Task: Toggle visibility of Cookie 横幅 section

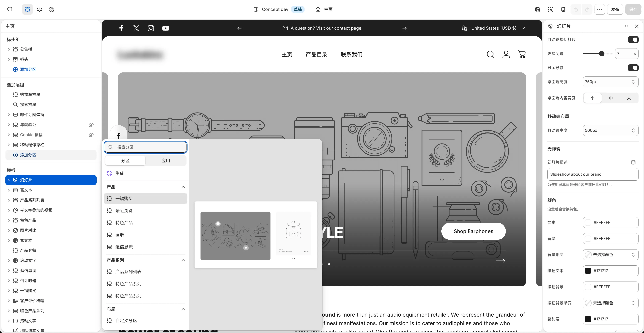Action: pyautogui.click(x=91, y=134)
